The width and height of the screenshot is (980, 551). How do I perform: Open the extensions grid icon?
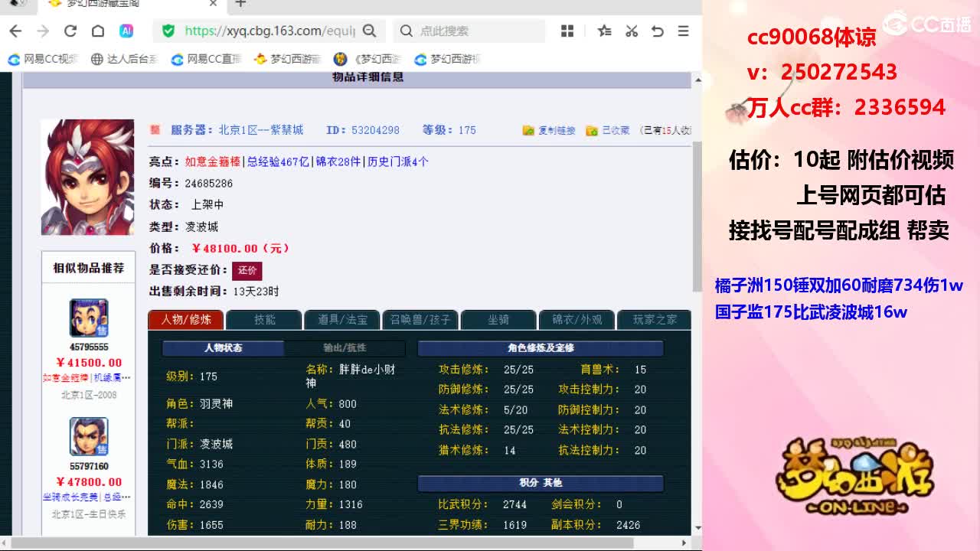(x=567, y=31)
